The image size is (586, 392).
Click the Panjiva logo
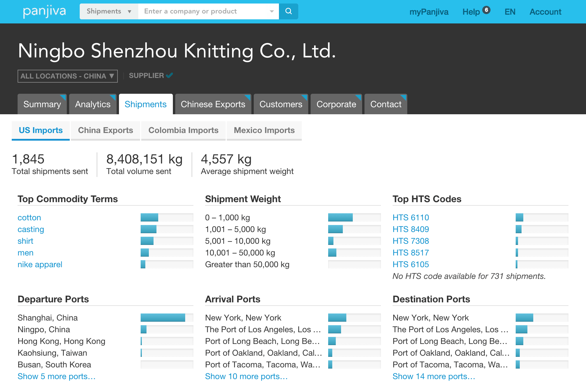pos(45,12)
